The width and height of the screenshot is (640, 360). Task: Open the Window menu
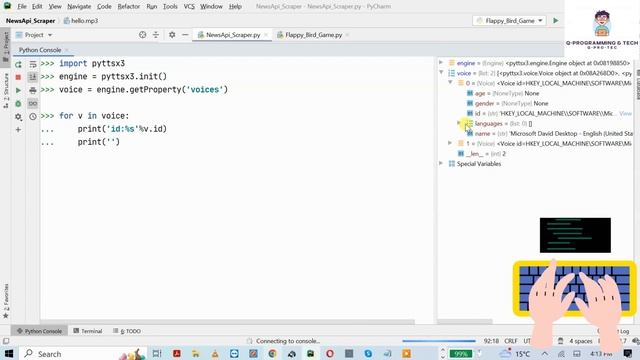click(211, 7)
